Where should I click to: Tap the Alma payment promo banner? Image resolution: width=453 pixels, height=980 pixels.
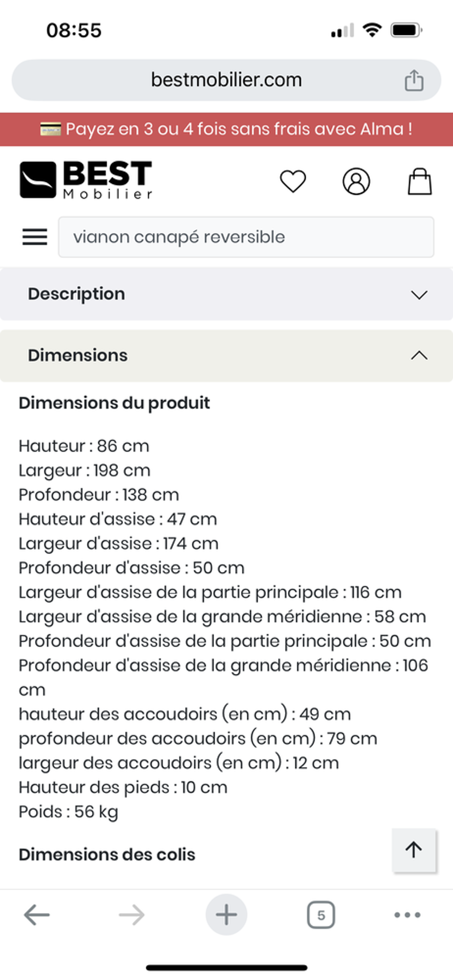[x=226, y=129]
